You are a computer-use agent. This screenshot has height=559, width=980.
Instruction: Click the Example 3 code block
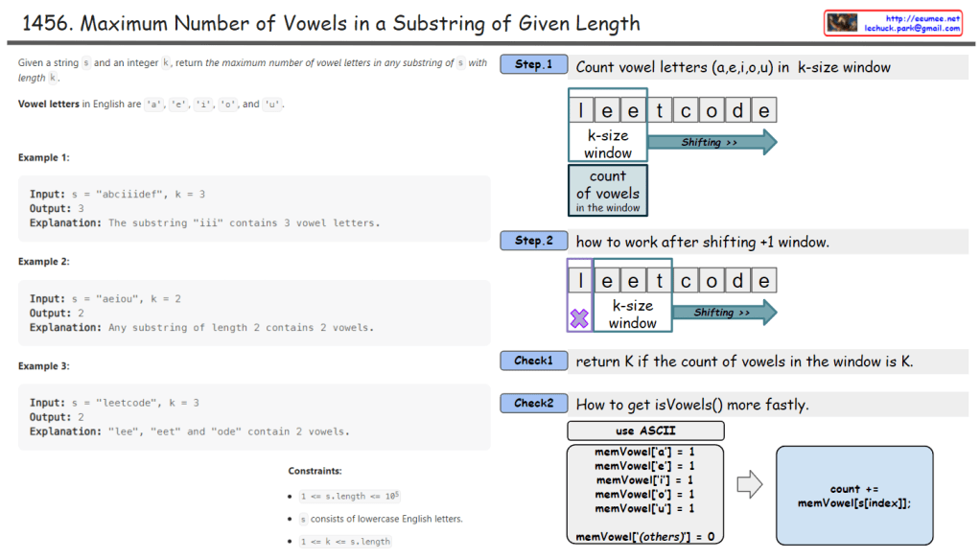tap(254, 417)
